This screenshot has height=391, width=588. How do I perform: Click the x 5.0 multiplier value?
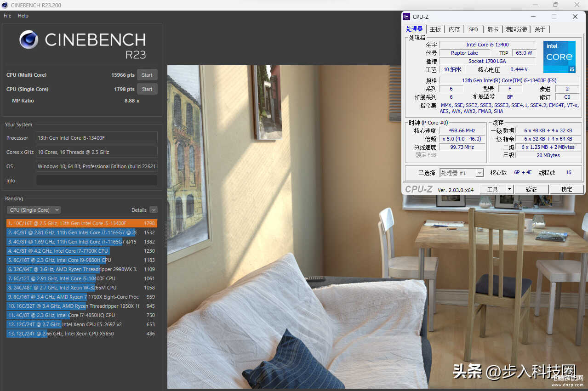coord(462,139)
